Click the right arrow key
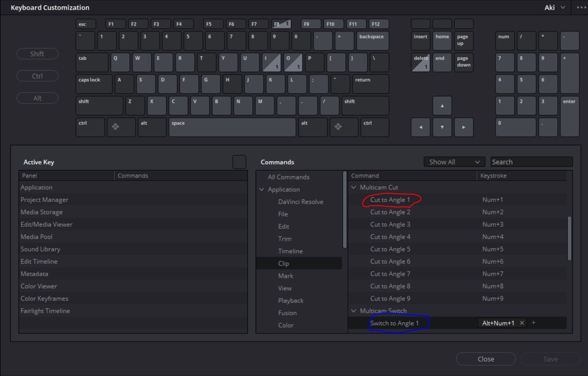This screenshot has height=376, width=588. (464, 127)
